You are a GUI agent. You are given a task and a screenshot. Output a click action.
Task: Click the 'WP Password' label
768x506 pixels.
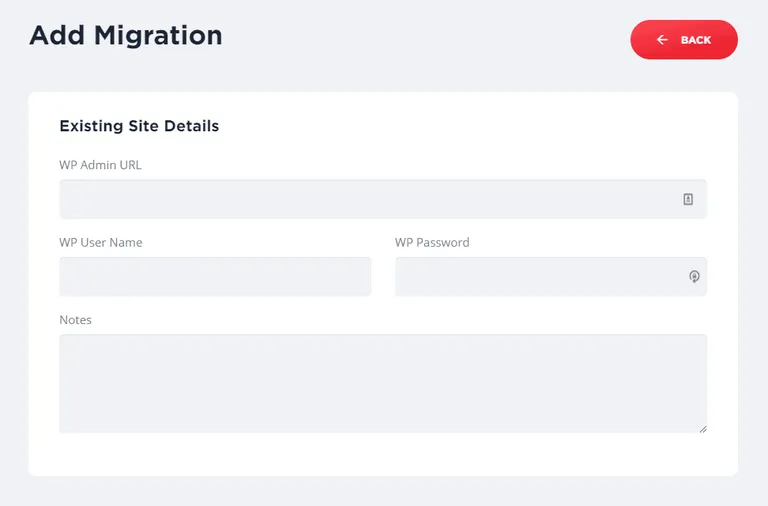pyautogui.click(x=432, y=242)
